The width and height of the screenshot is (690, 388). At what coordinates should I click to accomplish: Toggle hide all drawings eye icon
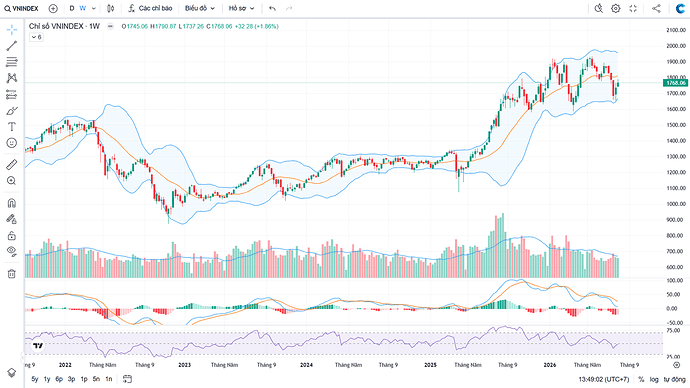(11, 251)
